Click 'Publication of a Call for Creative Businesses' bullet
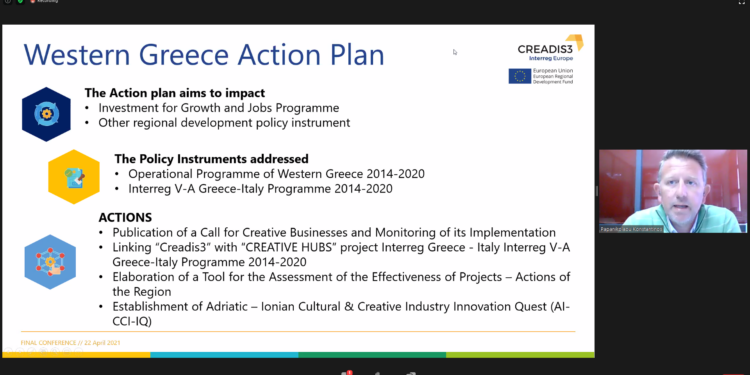Viewport: 750px width, 375px height. 334,233
